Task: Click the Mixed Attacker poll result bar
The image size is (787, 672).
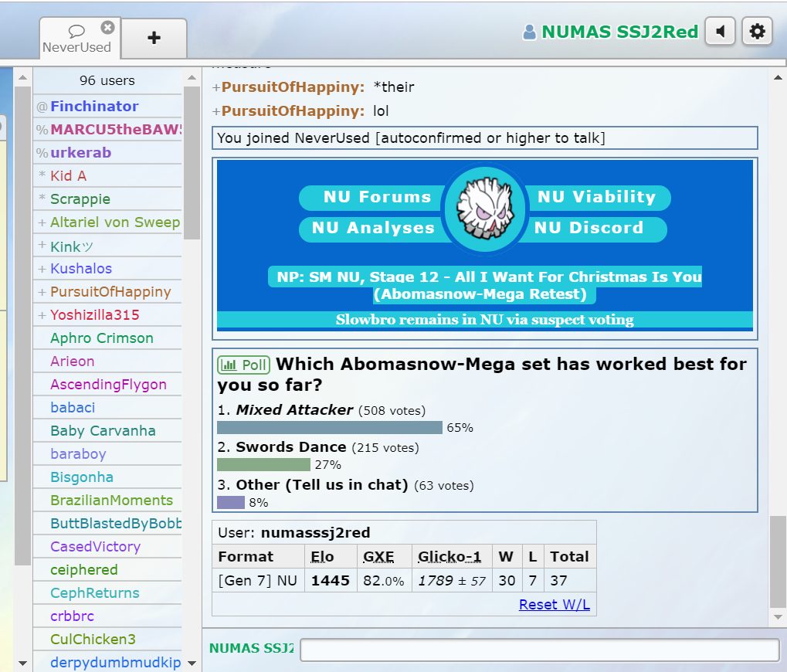Action: 330,428
